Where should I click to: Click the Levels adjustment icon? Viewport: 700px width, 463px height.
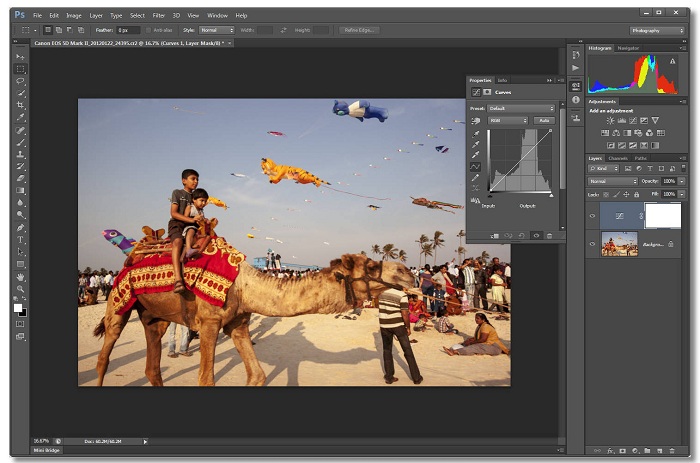[621, 121]
